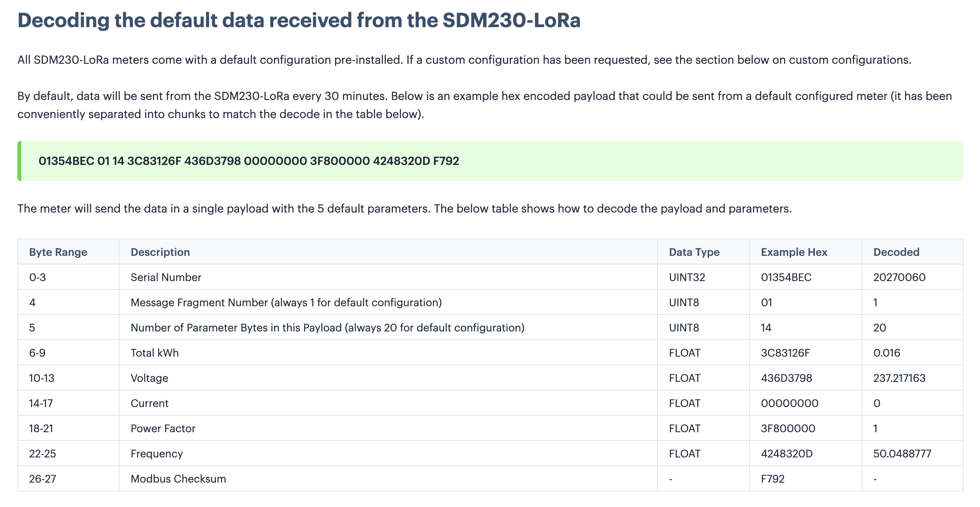Click the byte range cell 22-25
The image size is (980, 507).
(42, 453)
